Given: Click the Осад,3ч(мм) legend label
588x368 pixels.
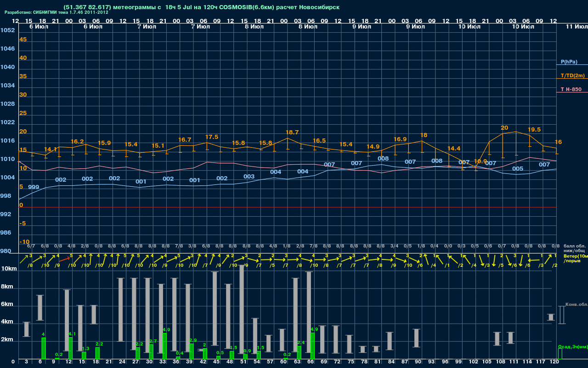Looking at the screenshot, I should [573, 346].
